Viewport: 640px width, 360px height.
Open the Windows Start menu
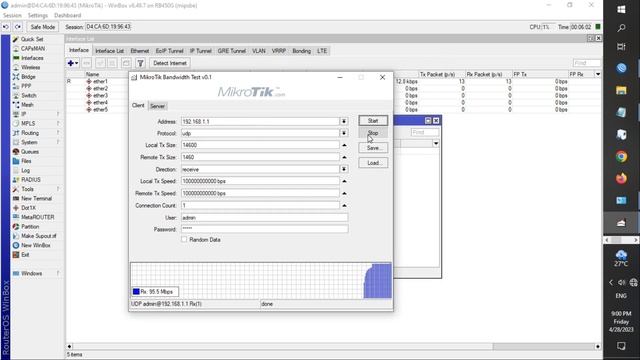(621, 9)
